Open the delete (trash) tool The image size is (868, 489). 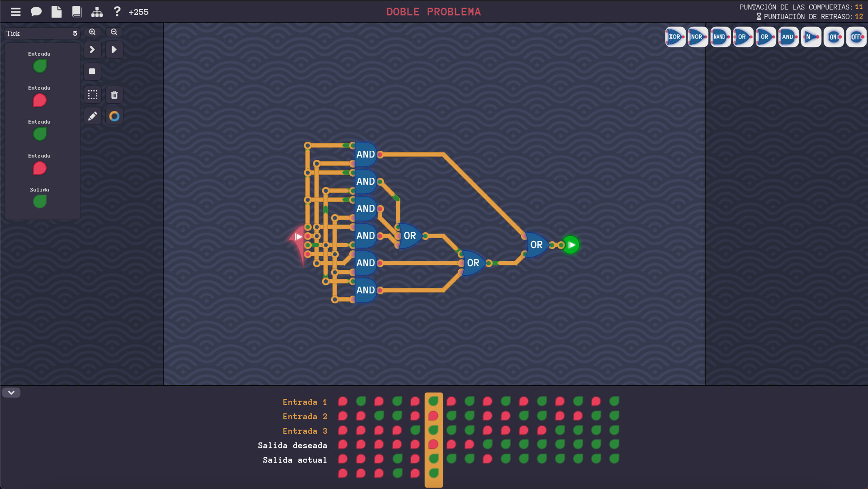pos(114,95)
